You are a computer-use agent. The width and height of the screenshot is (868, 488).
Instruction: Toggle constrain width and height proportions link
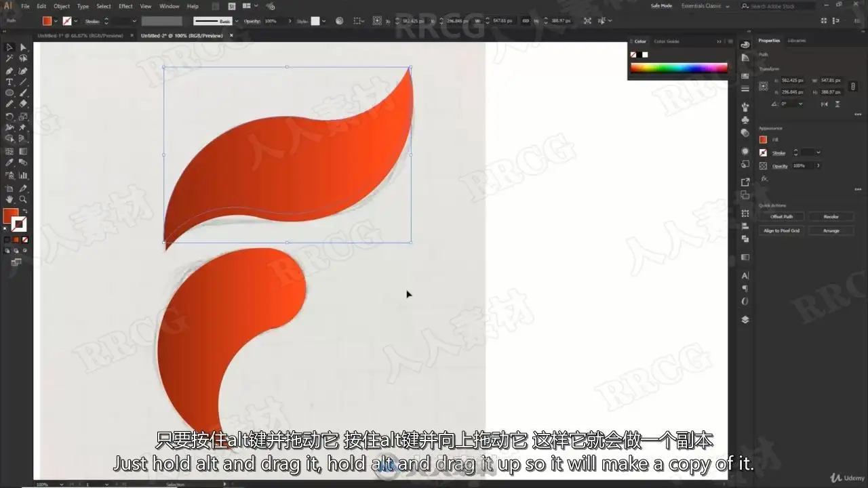[853, 87]
